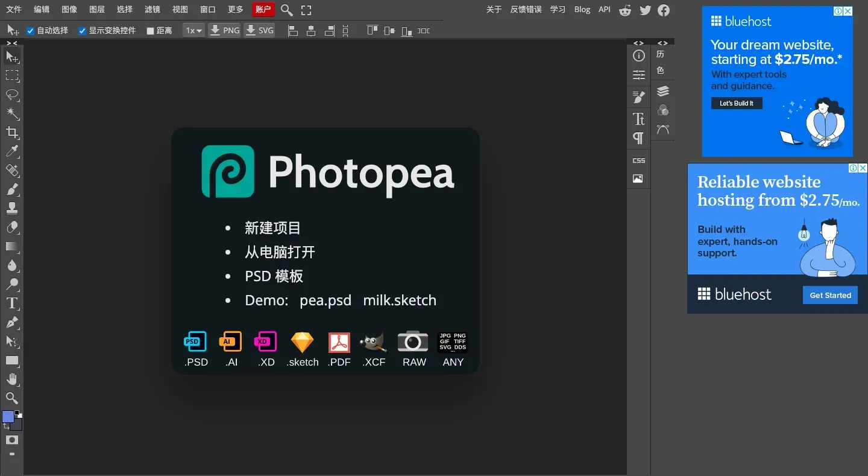The image size is (868, 476).
Task: Select the Lasso tool
Action: [12, 95]
